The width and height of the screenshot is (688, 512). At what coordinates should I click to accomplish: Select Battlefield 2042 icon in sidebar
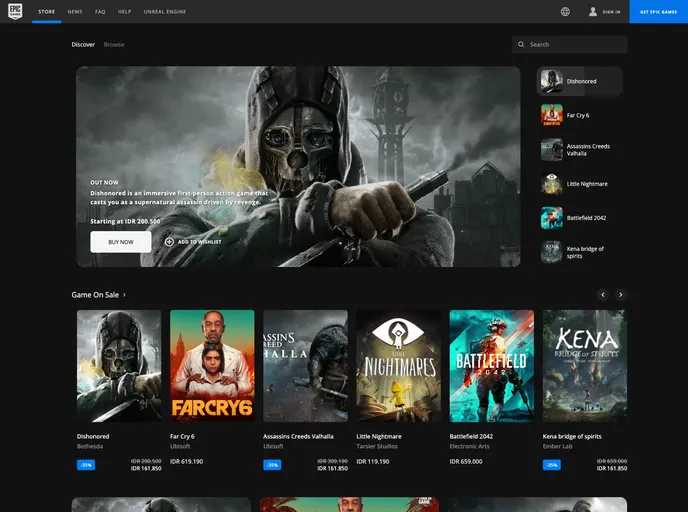[552, 218]
